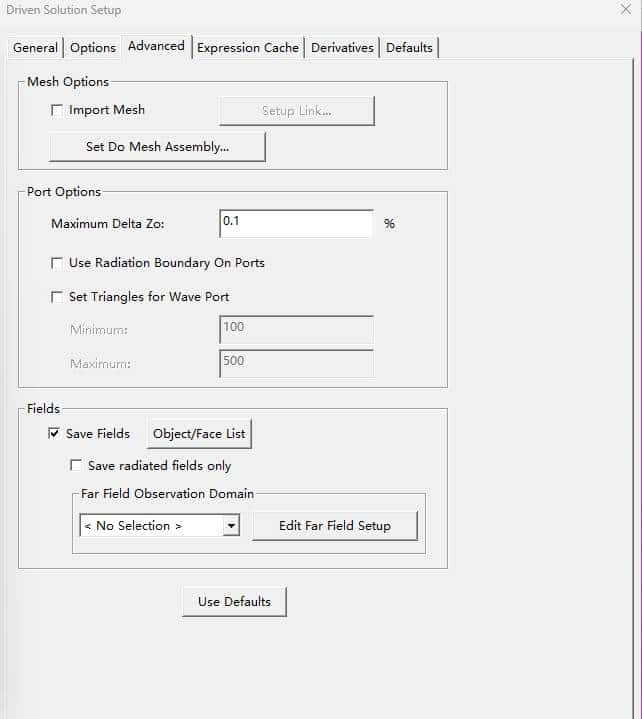Select the Advanced tab

156,46
